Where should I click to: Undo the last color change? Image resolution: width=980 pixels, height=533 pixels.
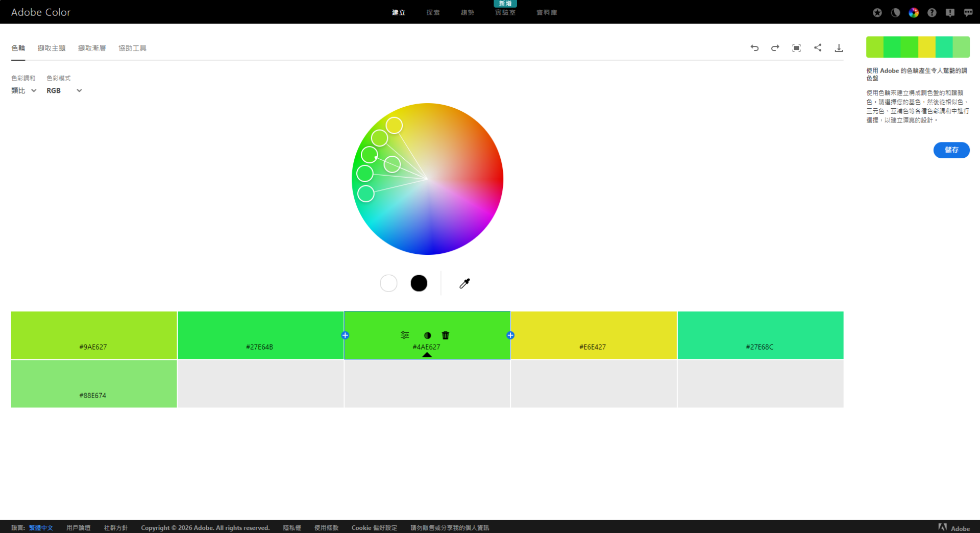tap(754, 47)
